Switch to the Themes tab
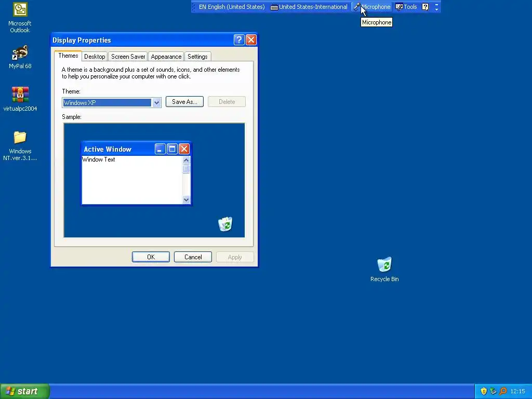This screenshot has width=532, height=399. point(68,56)
